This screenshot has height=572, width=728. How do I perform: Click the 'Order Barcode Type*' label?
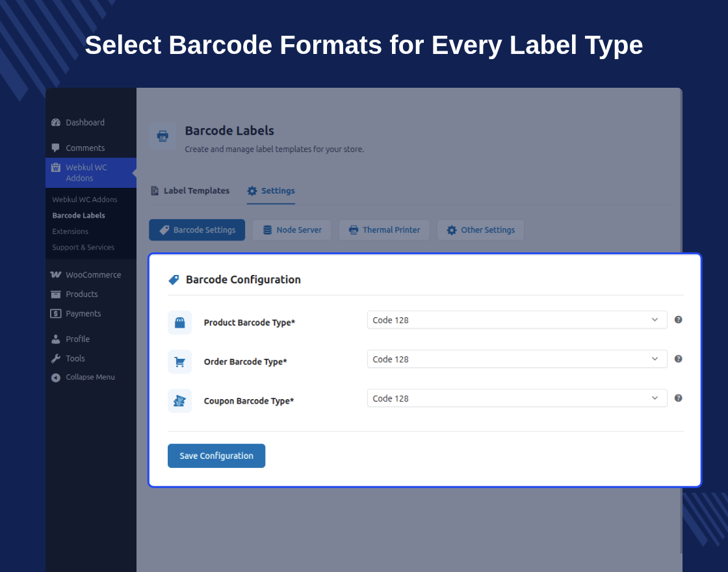click(x=245, y=361)
